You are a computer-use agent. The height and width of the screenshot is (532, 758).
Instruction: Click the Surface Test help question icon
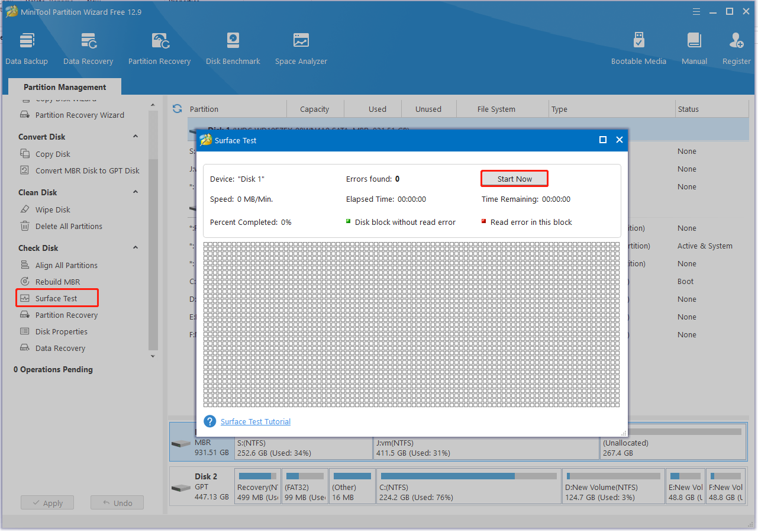coord(209,421)
